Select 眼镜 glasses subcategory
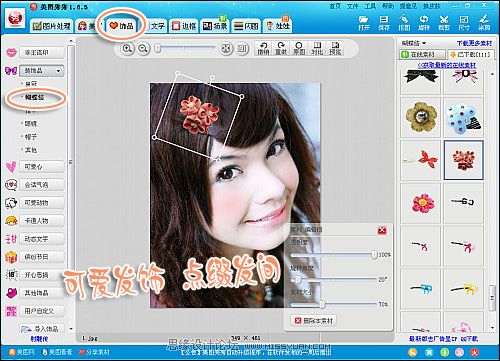Screen dimensions: 500x361 click(31, 124)
